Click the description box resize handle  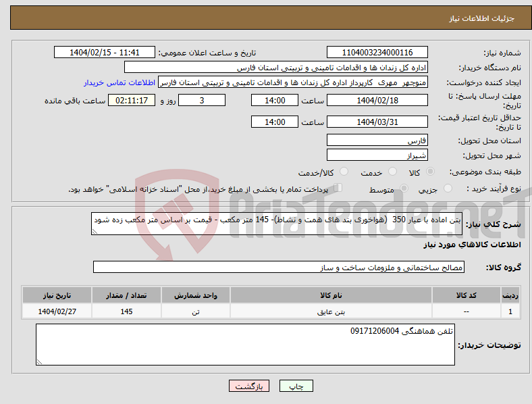click(x=95, y=232)
